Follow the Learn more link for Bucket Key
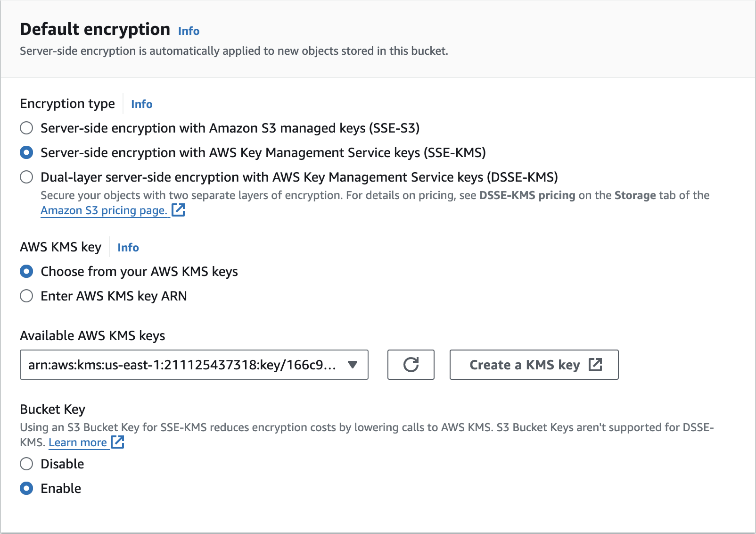The width and height of the screenshot is (756, 534). tap(78, 442)
